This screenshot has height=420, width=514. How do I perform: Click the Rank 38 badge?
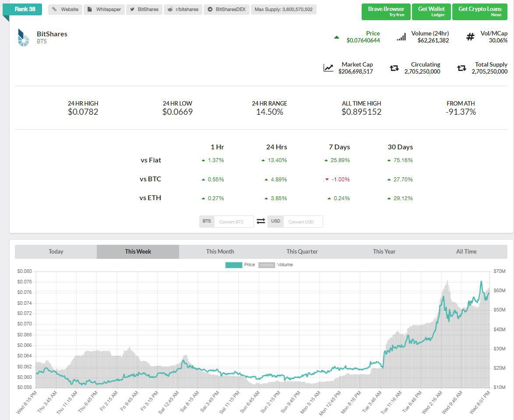pyautogui.click(x=22, y=9)
